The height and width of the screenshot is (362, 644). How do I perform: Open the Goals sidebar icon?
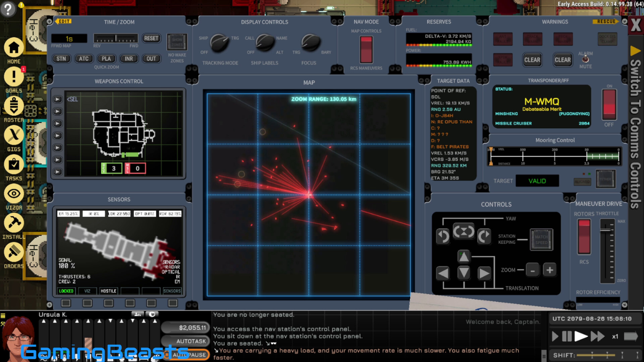pyautogui.click(x=14, y=77)
